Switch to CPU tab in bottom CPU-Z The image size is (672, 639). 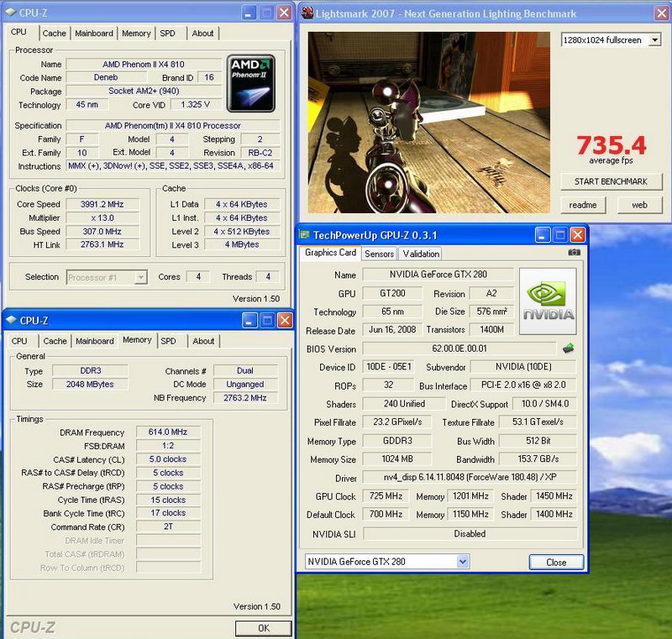tap(19, 342)
